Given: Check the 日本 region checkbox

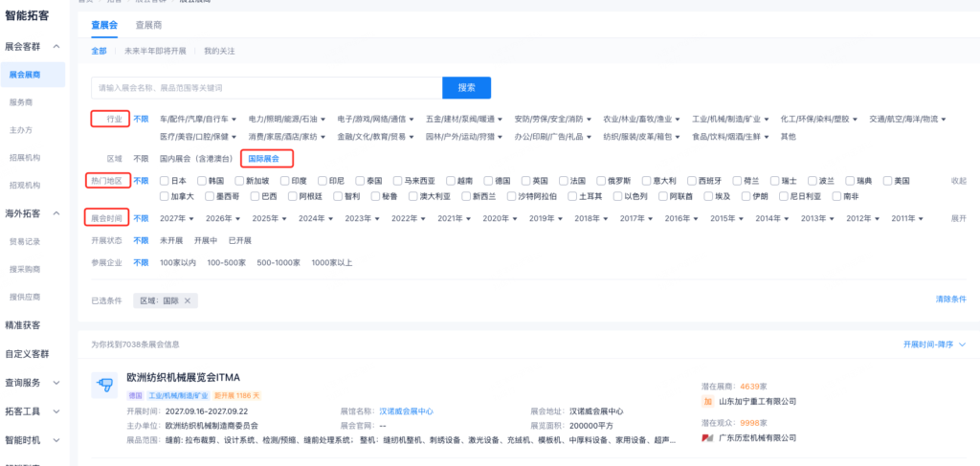Looking at the screenshot, I should coord(165,180).
